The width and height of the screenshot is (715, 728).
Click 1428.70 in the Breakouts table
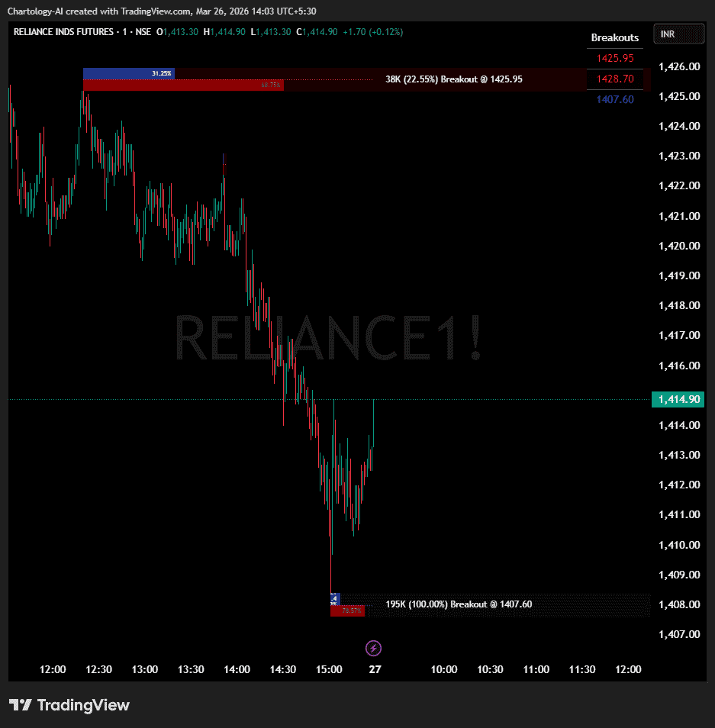pyautogui.click(x=614, y=79)
